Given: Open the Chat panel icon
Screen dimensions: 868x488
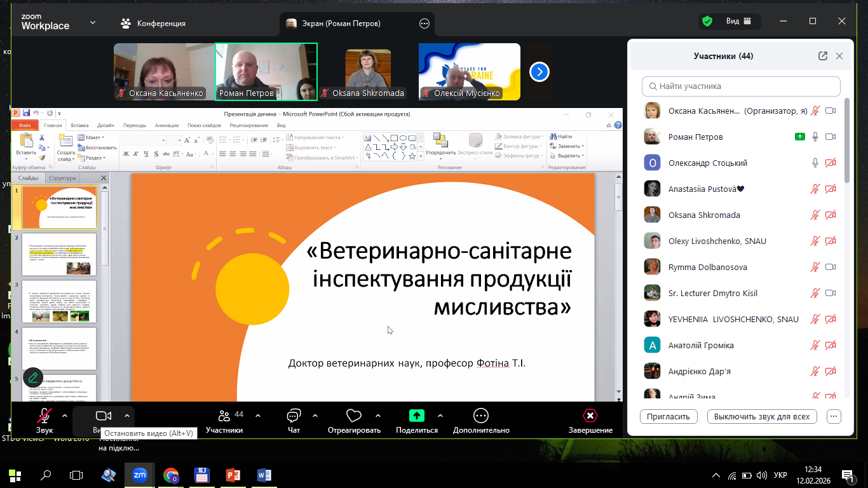Looking at the screenshot, I should tap(294, 416).
